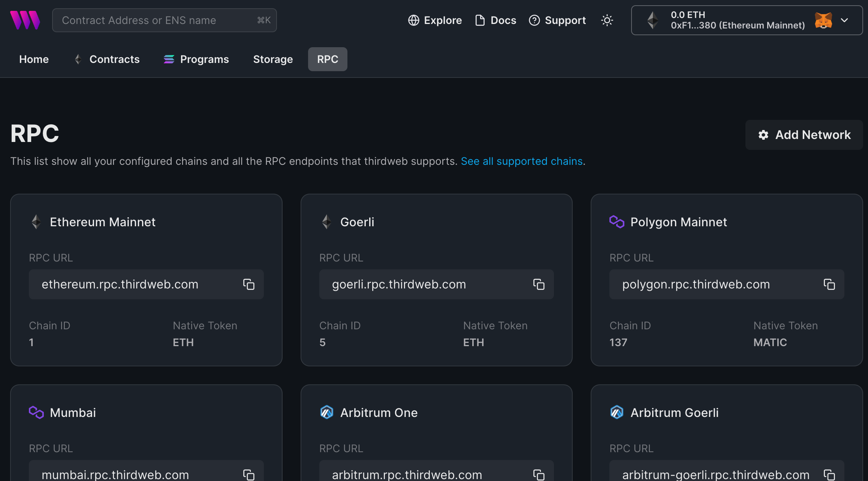The width and height of the screenshot is (868, 481).
Task: Go to the Storage tab
Action: click(273, 59)
